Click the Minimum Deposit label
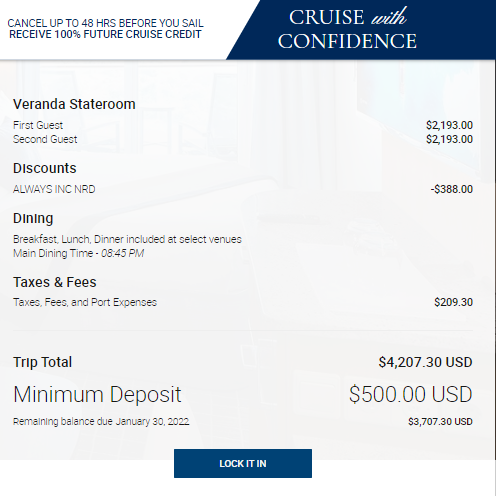This screenshot has width=496, height=496. [97, 395]
